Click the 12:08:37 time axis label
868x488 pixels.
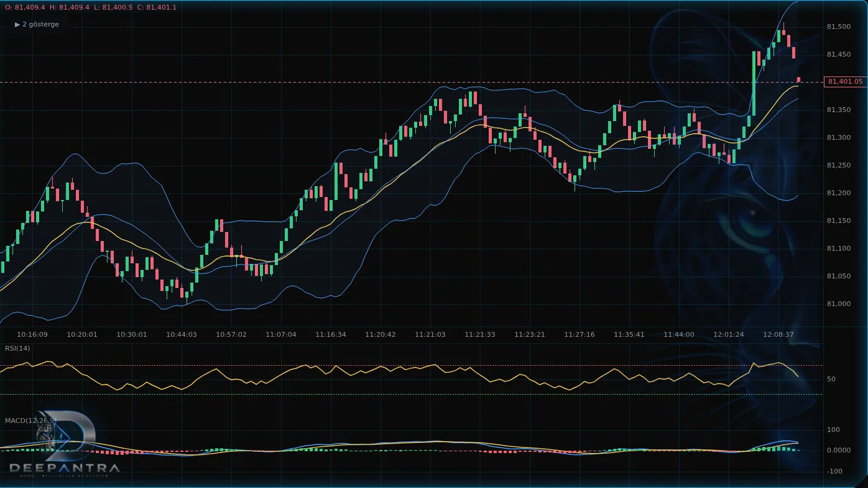point(778,334)
